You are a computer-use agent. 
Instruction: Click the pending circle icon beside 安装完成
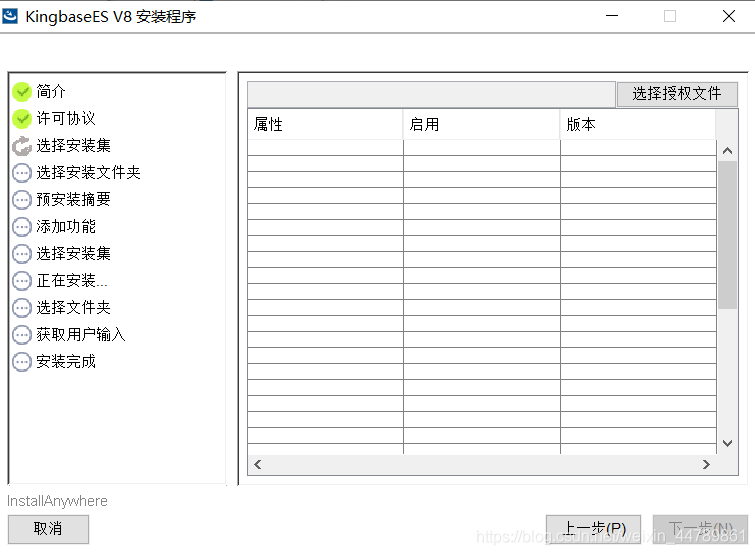click(22, 361)
